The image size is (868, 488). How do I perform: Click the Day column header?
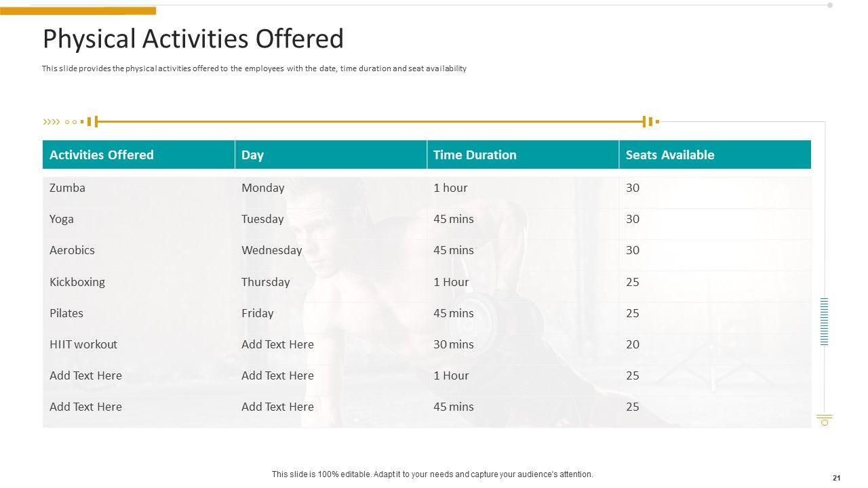click(x=252, y=155)
